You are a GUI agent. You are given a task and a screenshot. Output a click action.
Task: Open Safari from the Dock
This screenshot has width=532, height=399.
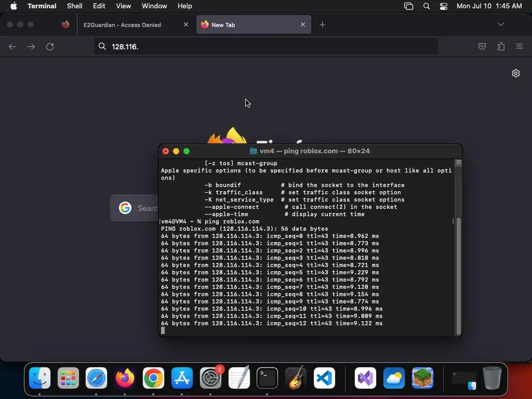tap(96, 378)
